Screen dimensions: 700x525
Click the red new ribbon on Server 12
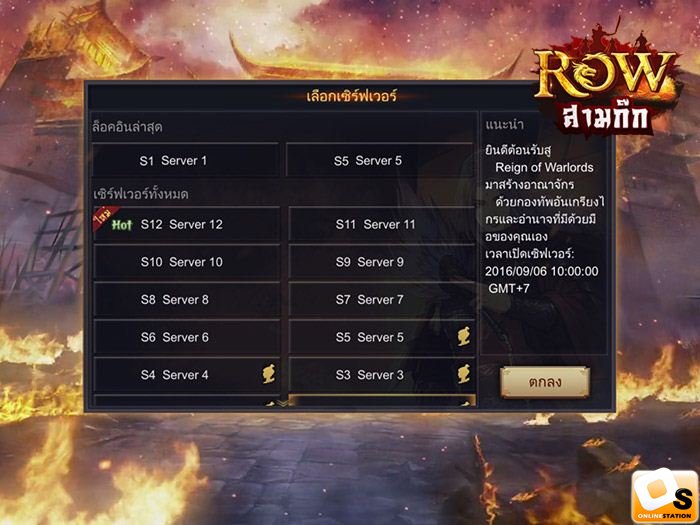click(105, 218)
